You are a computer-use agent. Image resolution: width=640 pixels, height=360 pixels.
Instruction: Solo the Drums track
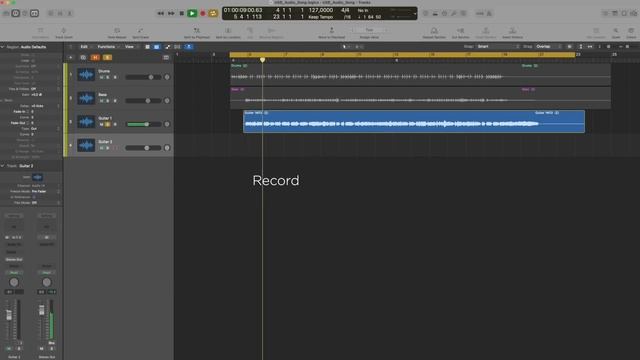108,77
